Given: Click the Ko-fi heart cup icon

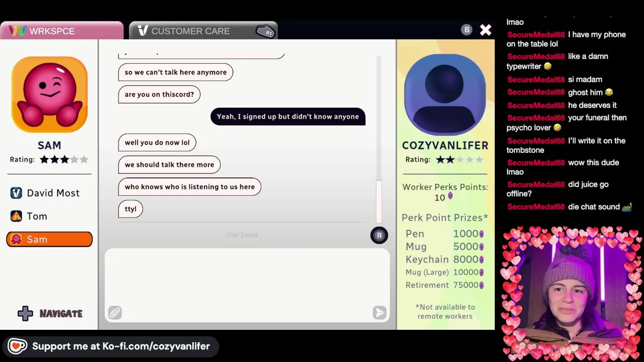Looking at the screenshot, I should coord(17,346).
